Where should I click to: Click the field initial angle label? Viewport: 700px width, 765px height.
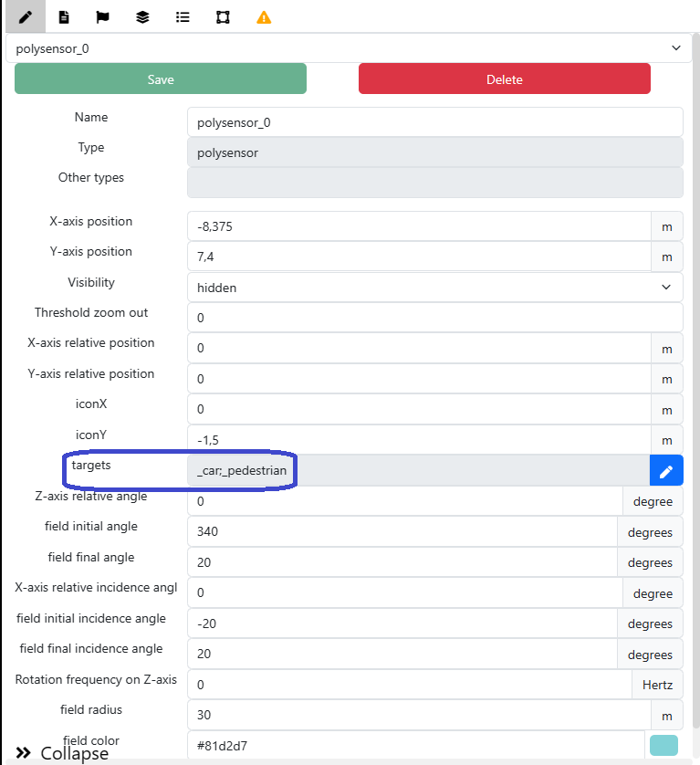tap(91, 526)
